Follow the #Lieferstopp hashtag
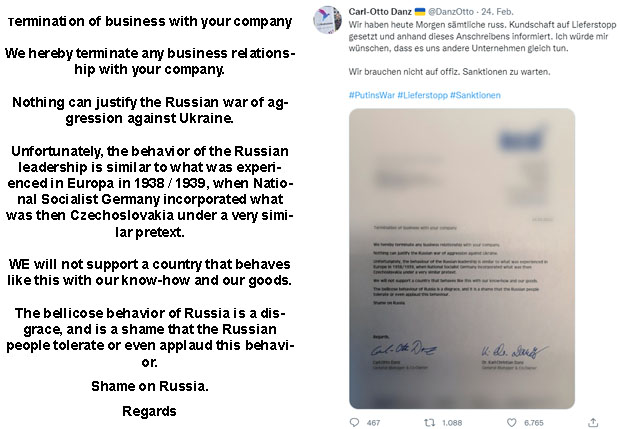 (422, 95)
